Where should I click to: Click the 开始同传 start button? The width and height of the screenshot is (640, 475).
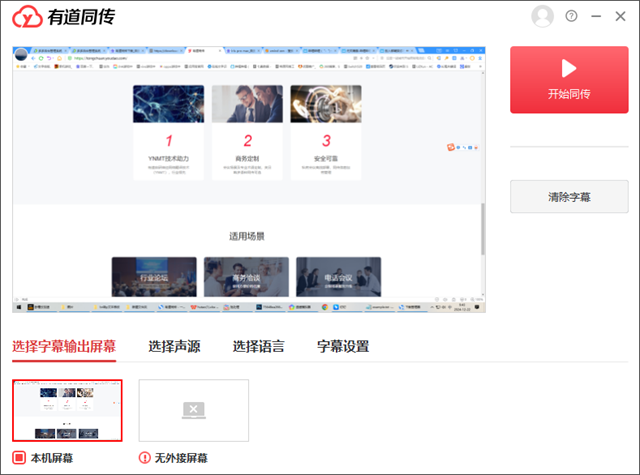569,80
